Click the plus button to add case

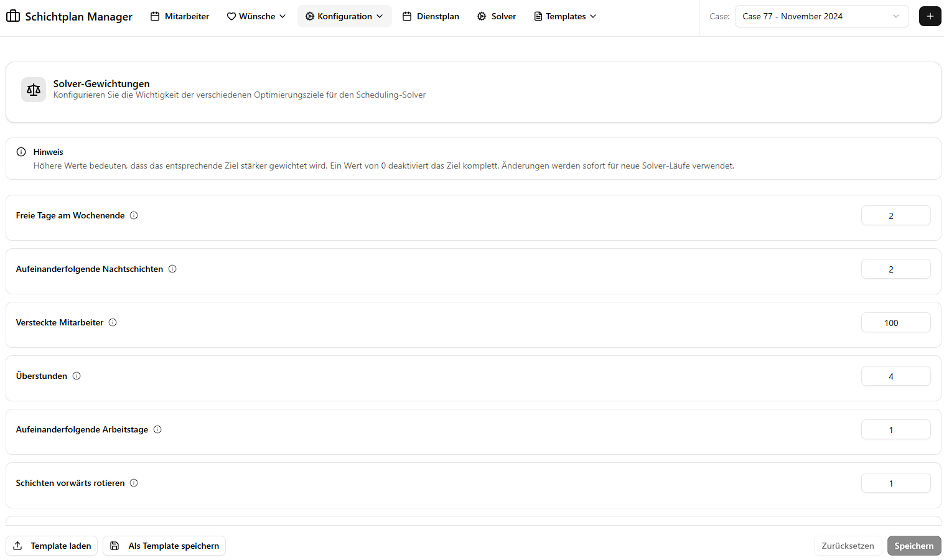(x=930, y=16)
